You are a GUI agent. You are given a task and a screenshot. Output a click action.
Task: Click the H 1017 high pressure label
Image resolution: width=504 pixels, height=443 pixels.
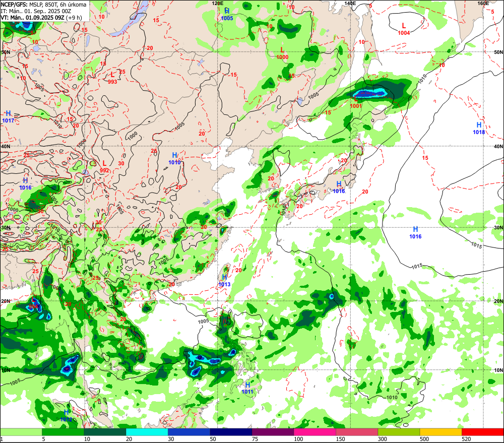point(8,117)
